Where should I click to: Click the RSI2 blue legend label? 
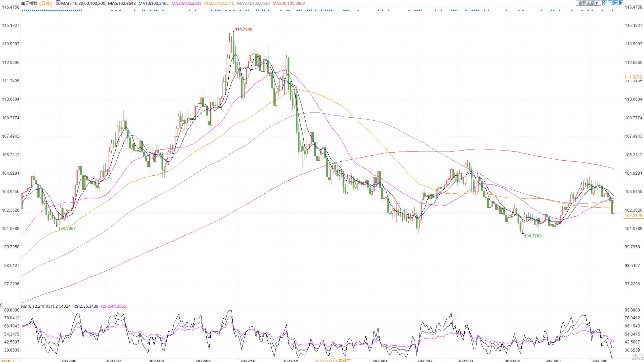click(x=86, y=306)
